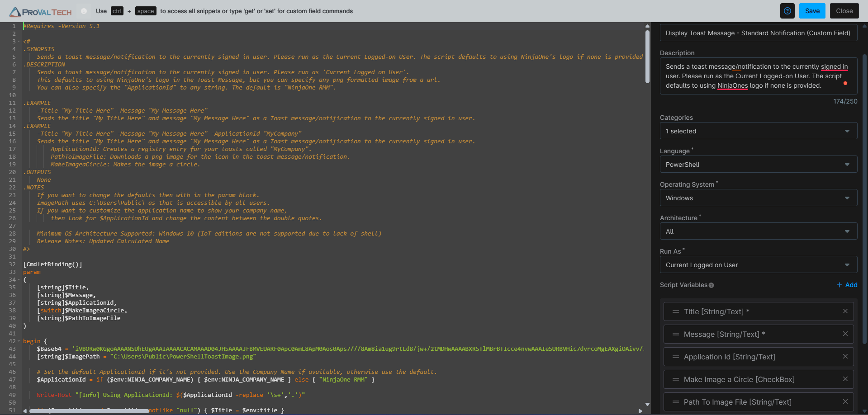Image resolution: width=868 pixels, height=415 pixels.
Task: Click the right panel vertical scrollbar
Action: (x=864, y=199)
